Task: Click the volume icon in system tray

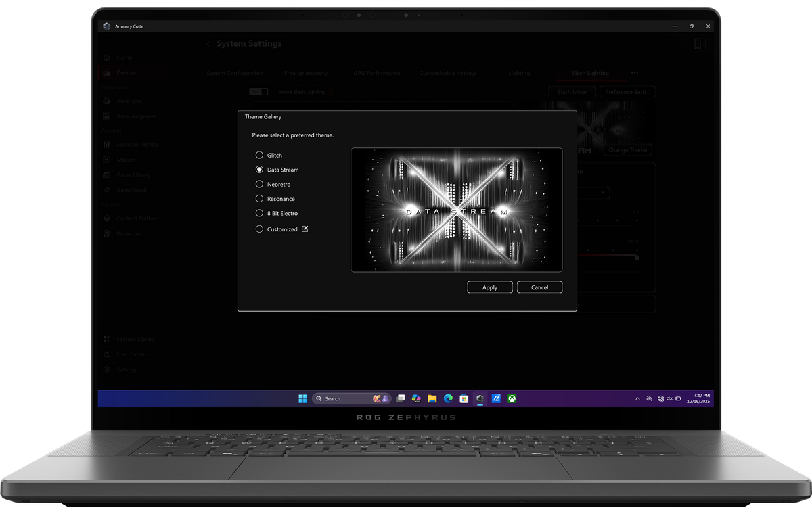Action: (669, 399)
